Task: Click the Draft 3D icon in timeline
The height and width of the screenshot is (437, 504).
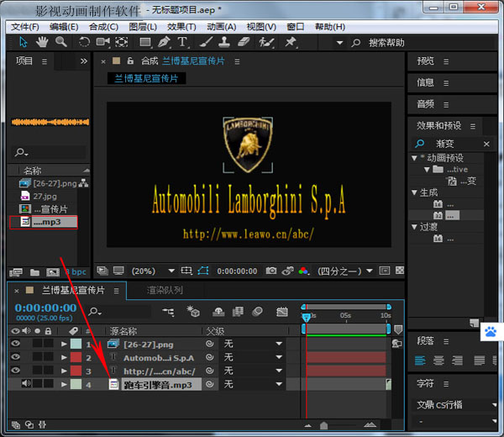Action: point(193,312)
